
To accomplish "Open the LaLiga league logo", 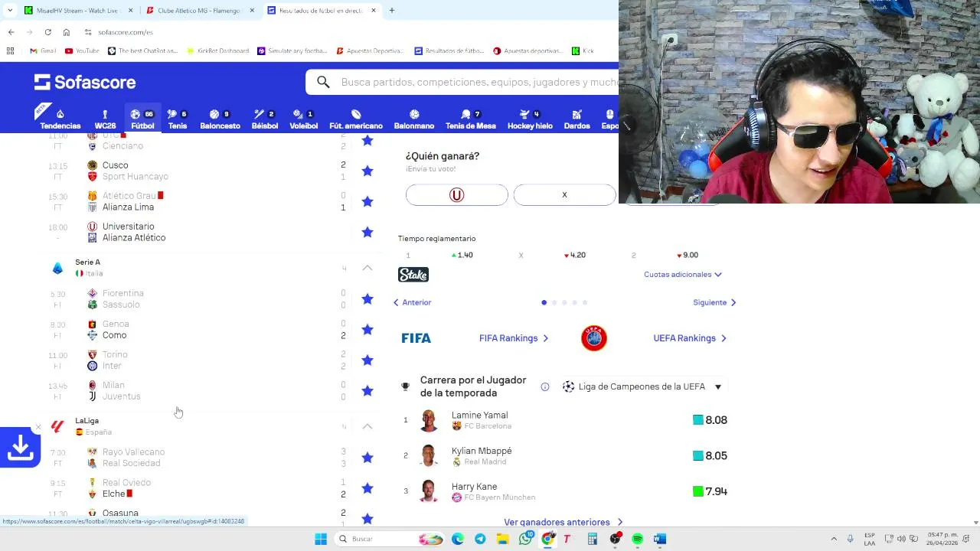I will [x=57, y=426].
